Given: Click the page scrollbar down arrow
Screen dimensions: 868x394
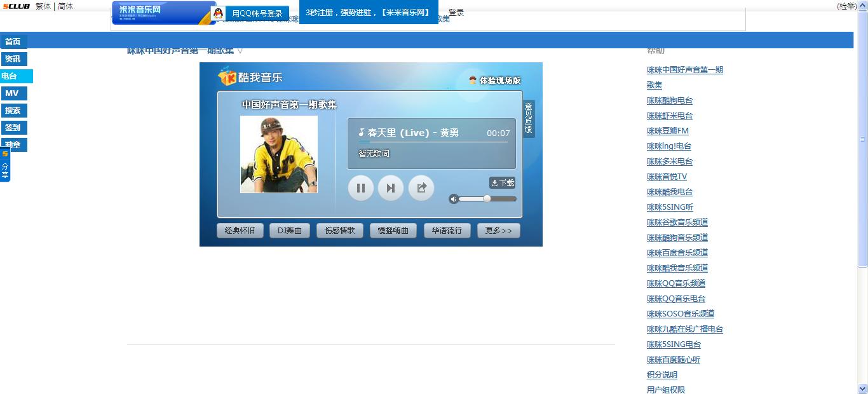Looking at the screenshot, I should 863,388.
